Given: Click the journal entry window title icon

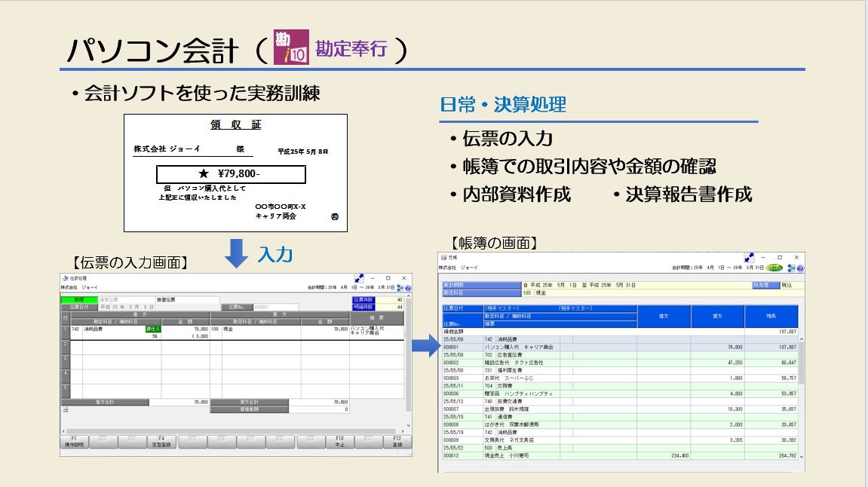Looking at the screenshot, I should click(66, 278).
